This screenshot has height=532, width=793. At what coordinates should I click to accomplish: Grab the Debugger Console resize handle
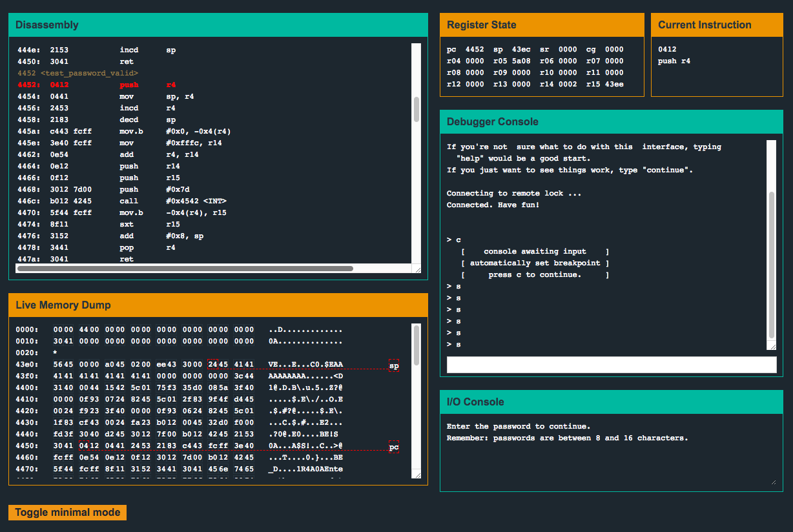pyautogui.click(x=772, y=346)
